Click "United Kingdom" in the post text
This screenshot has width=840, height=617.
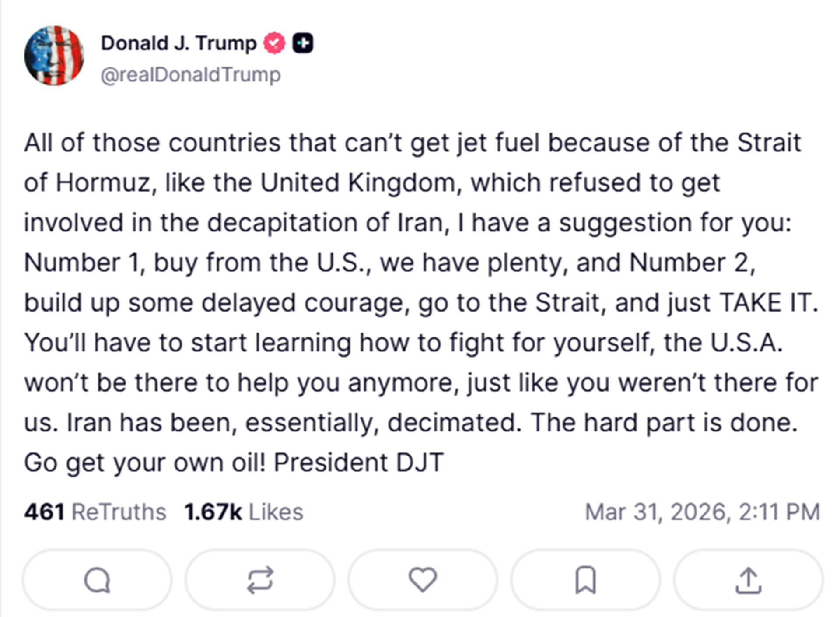point(358,183)
